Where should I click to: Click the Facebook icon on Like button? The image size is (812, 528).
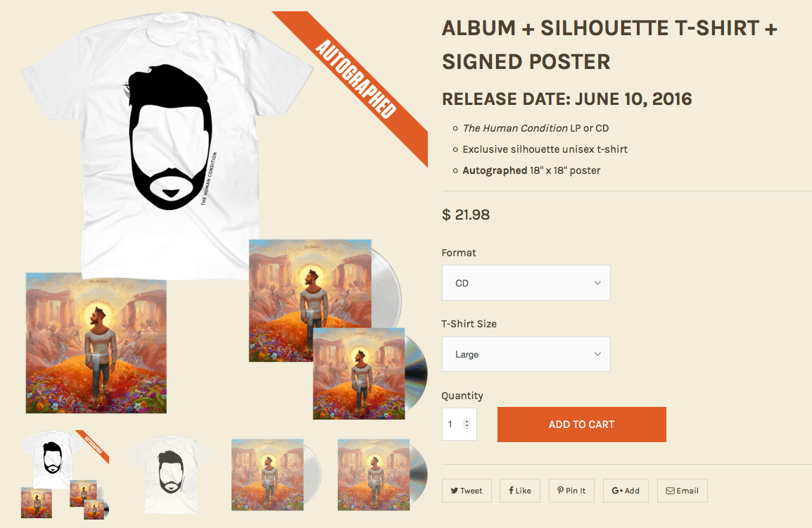tap(511, 490)
